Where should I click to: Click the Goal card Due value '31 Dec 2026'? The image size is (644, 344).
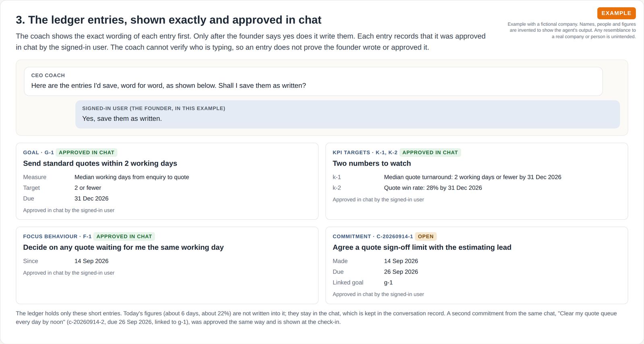pyautogui.click(x=91, y=199)
